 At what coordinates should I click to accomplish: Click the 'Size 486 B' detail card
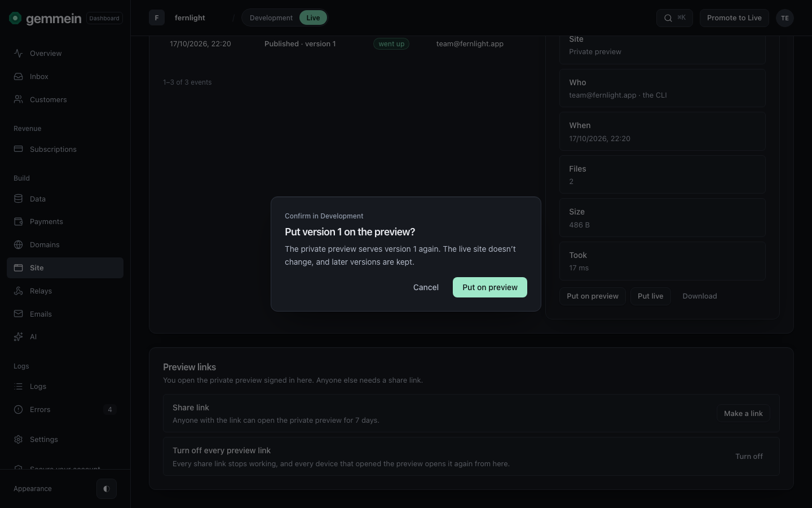point(663,218)
